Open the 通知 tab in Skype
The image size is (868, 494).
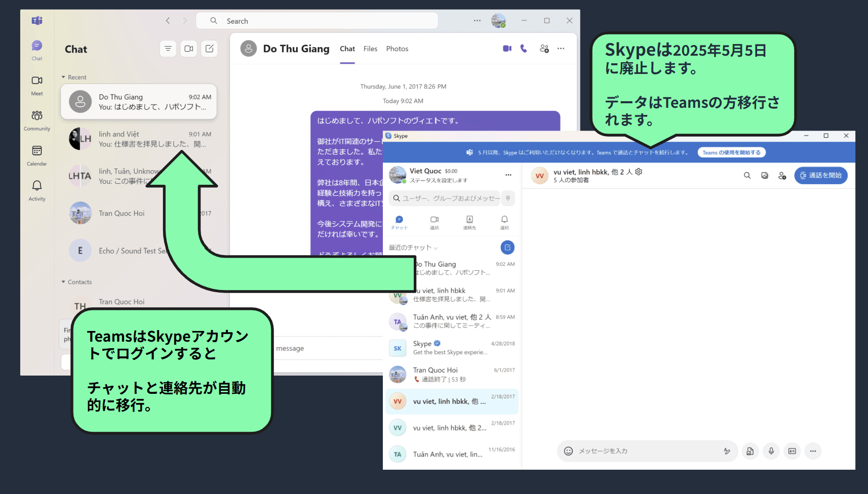(504, 222)
